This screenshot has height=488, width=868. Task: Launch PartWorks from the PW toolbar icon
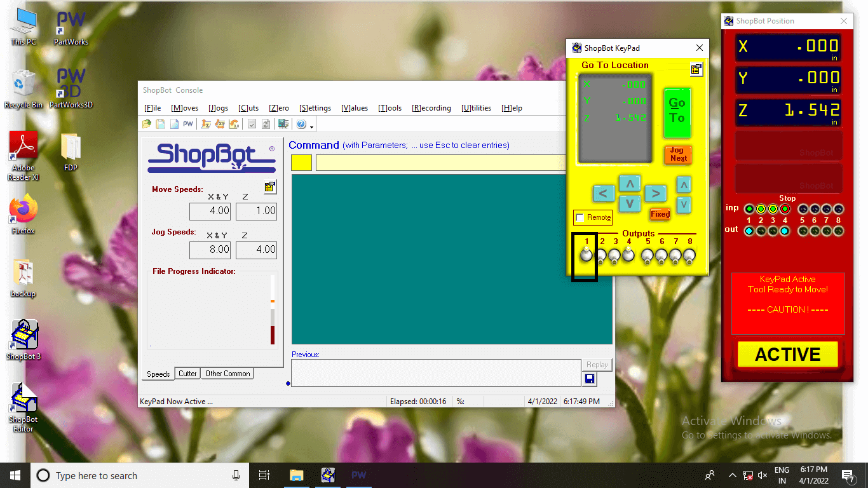click(188, 124)
